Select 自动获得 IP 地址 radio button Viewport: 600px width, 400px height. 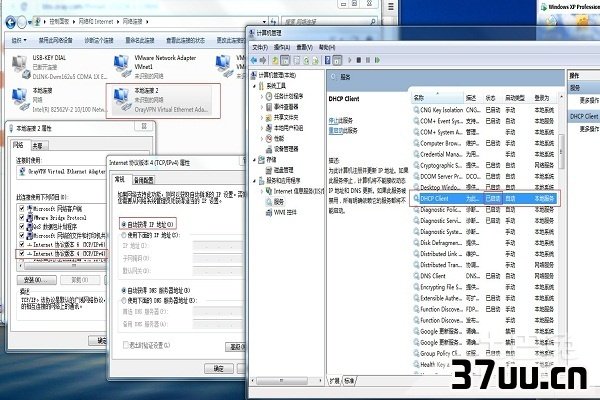coord(124,224)
